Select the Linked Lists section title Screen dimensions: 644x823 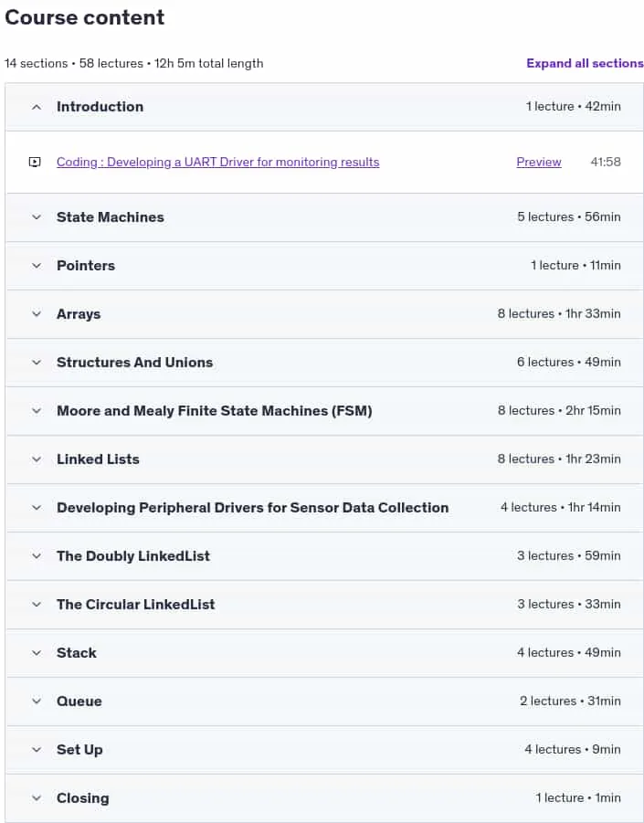[x=98, y=459]
